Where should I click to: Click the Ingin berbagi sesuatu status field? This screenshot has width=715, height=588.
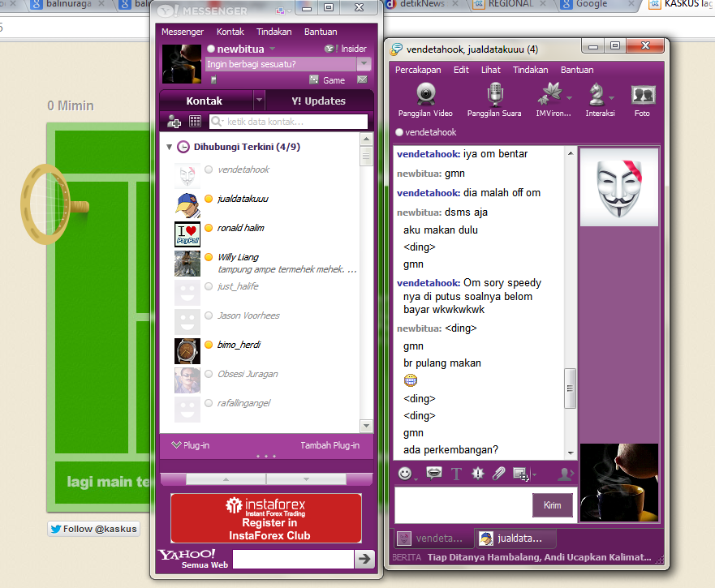(x=281, y=64)
